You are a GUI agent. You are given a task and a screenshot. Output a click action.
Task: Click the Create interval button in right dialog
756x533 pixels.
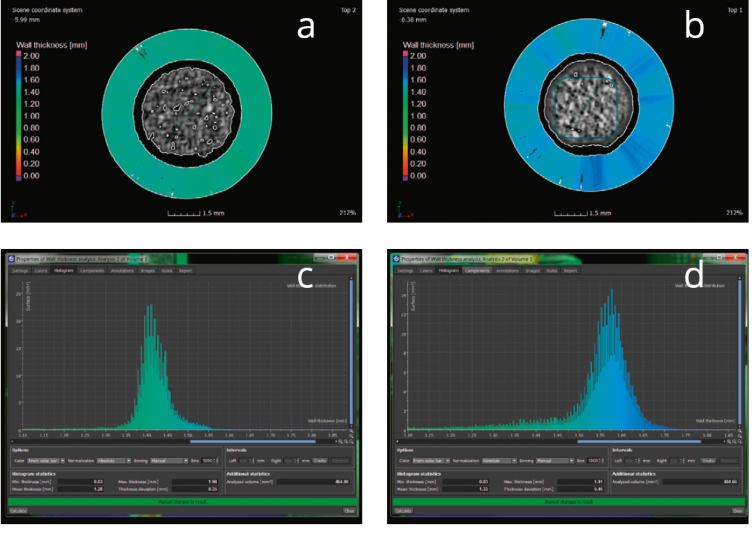(708, 461)
